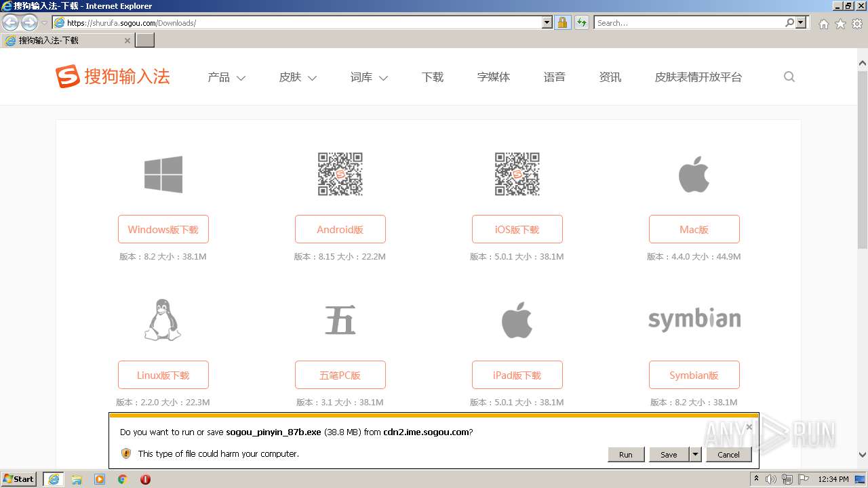This screenshot has height=488, width=868.
Task: Click the Linux penguin icon
Action: (163, 320)
